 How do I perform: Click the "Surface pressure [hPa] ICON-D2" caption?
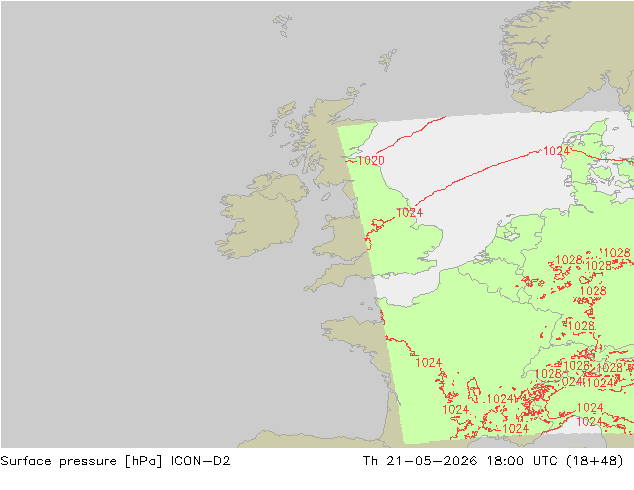(115, 461)
